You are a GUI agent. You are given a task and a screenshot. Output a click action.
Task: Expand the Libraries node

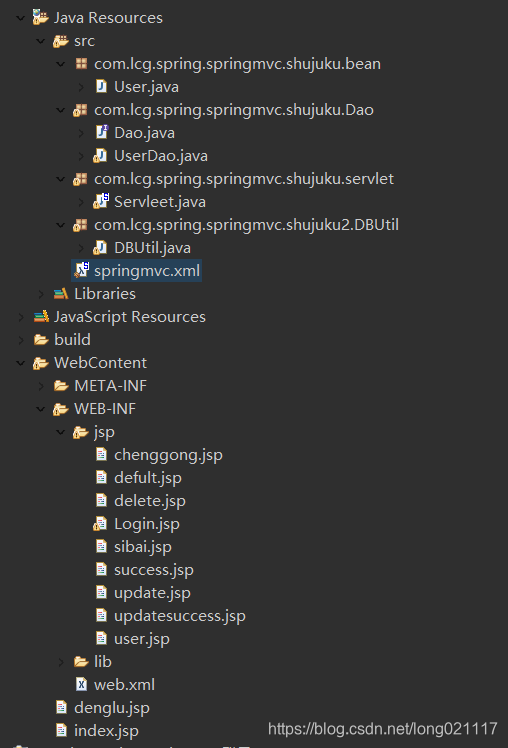pos(41,294)
